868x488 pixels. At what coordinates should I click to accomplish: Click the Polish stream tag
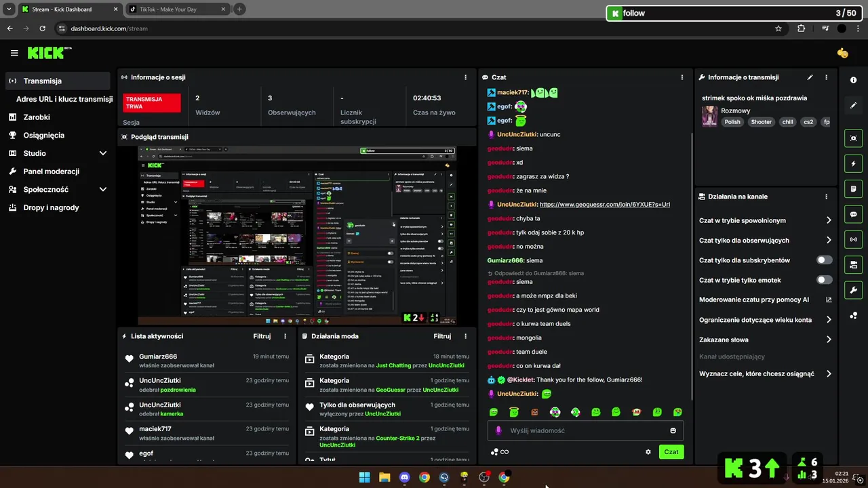click(732, 122)
